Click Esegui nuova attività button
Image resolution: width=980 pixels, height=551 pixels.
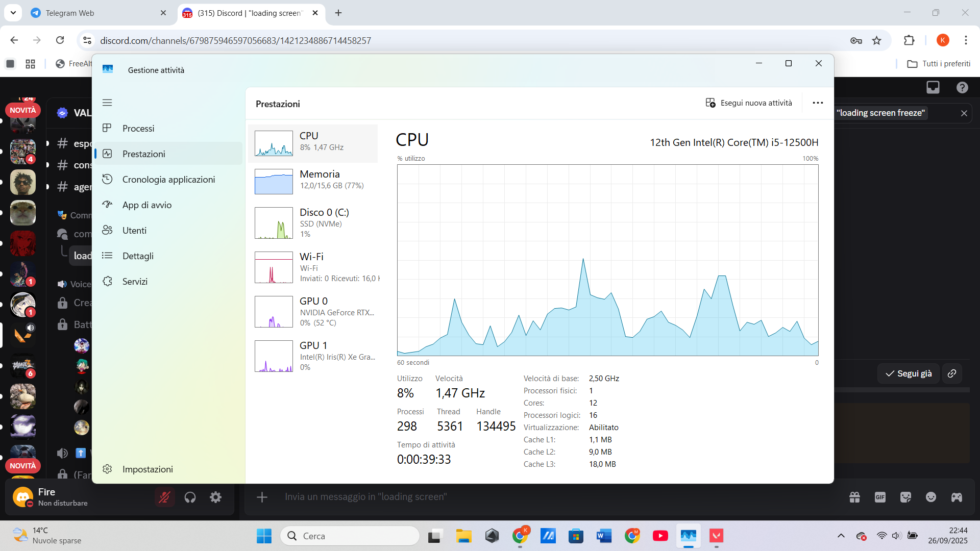749,103
